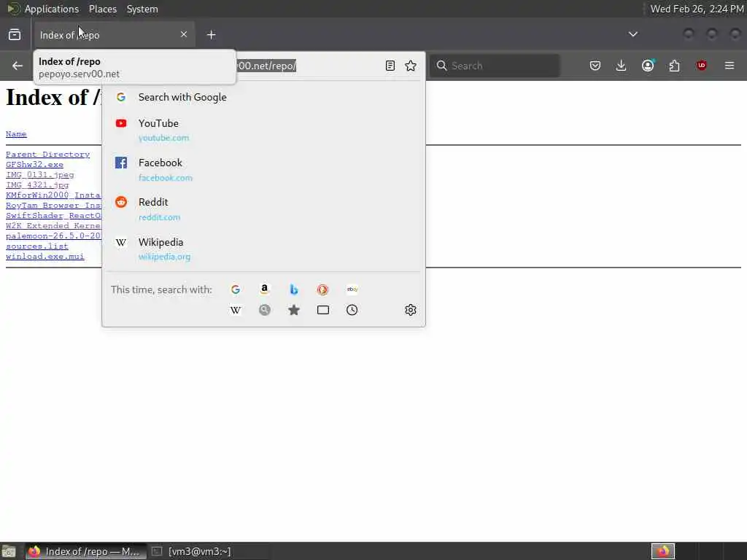Image resolution: width=747 pixels, height=560 pixels.
Task: Select the YouTube suggestion
Action: coord(263,130)
